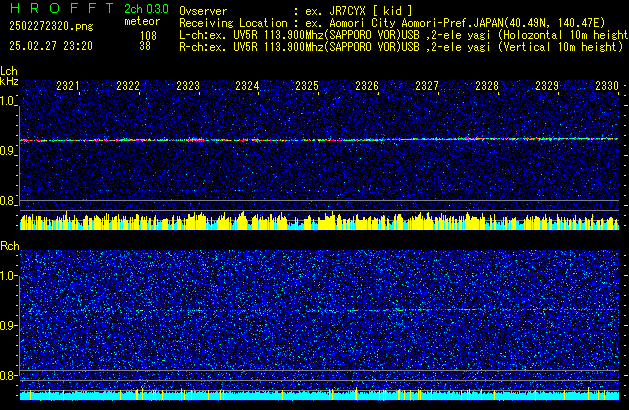Click the 2327 time marker
This screenshot has width=629, height=410.
click(427, 86)
